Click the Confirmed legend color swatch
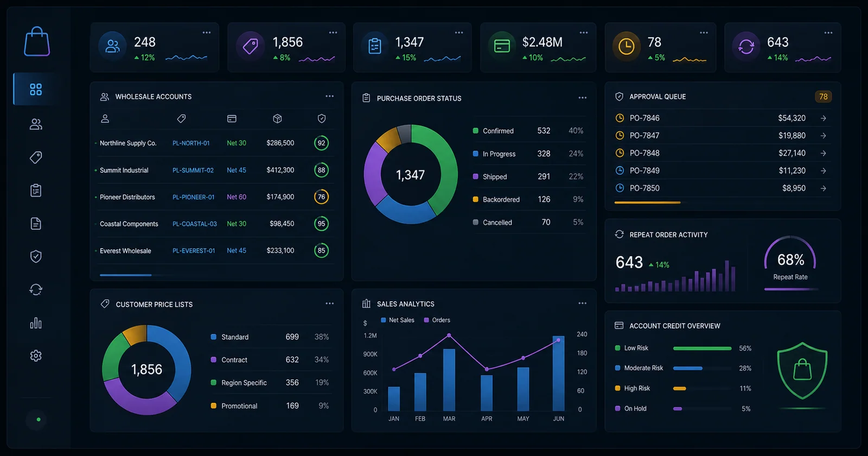Viewport: 868px width, 456px height. pos(476,131)
